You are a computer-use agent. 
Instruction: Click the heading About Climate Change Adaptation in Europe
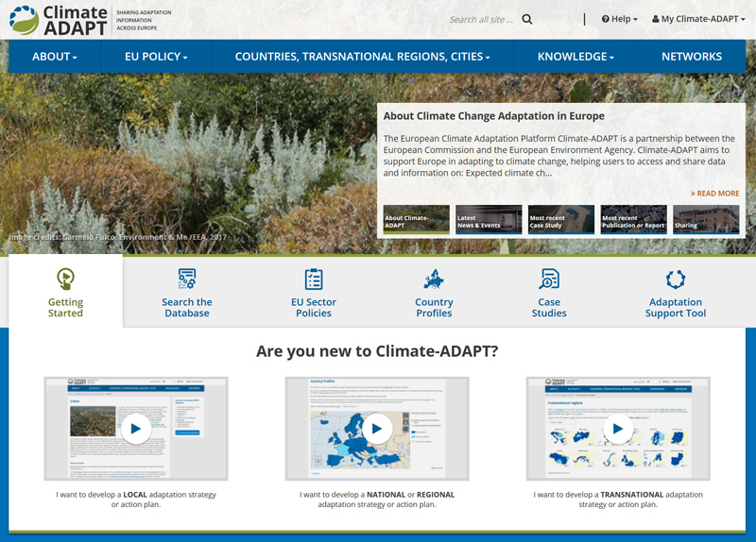coord(493,116)
